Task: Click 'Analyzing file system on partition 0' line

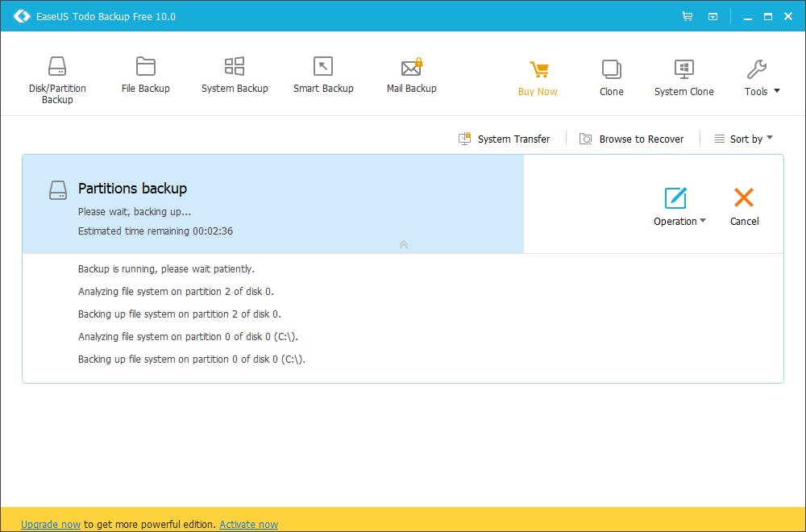Action: coord(188,337)
